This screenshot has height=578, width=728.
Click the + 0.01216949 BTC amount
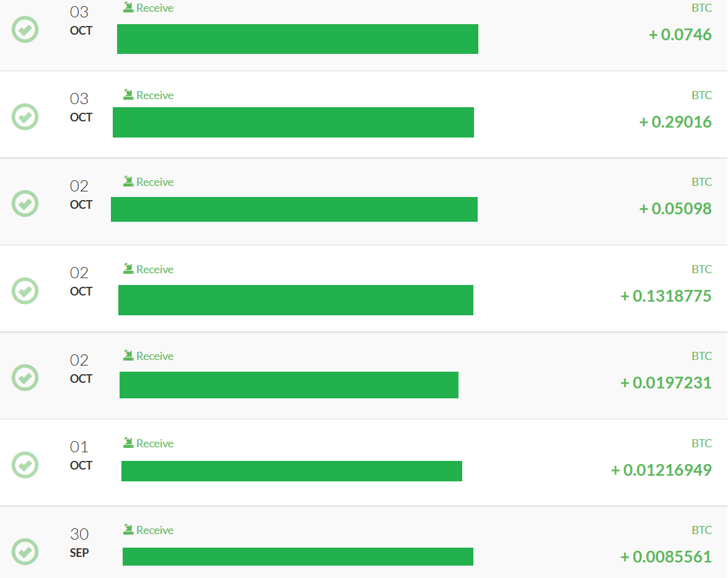(661, 470)
